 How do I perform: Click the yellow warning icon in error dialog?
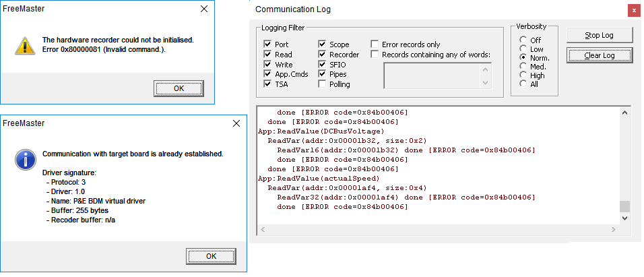coord(25,45)
